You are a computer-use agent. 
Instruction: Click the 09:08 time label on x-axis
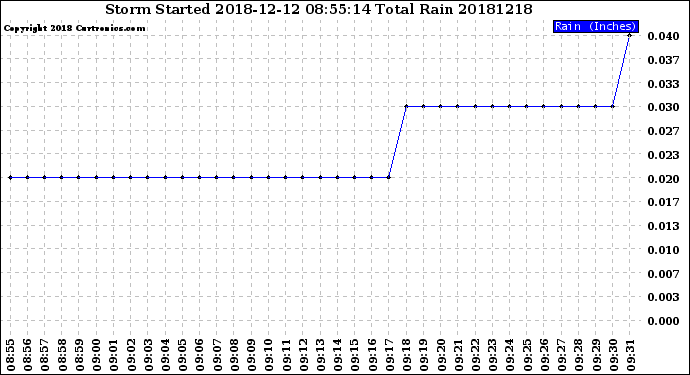[234, 355]
